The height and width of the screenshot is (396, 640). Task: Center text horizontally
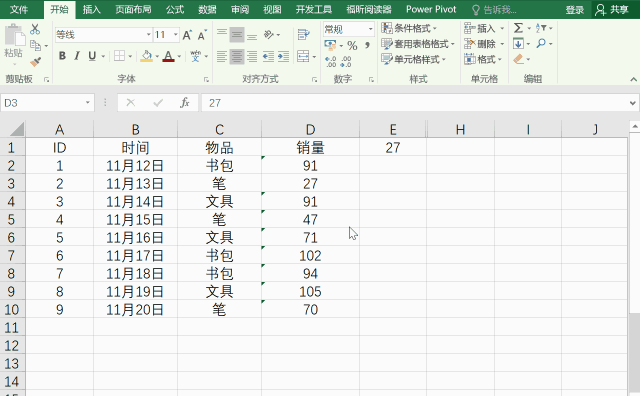tap(237, 56)
